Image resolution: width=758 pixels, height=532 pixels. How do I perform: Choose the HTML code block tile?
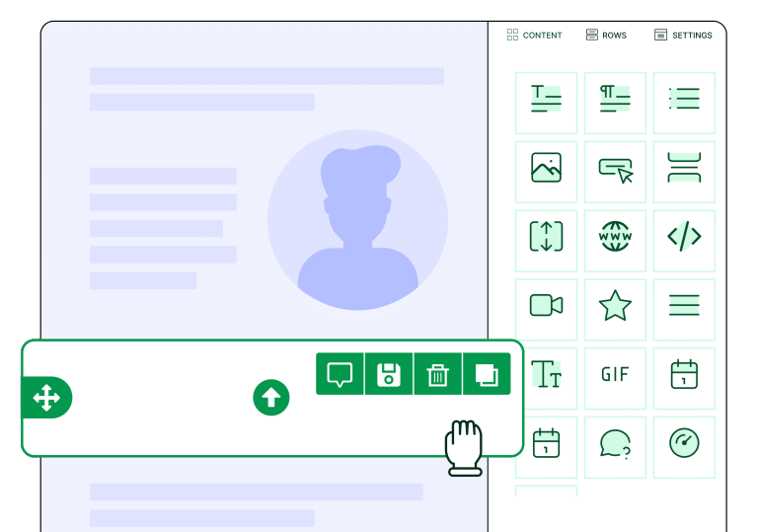click(684, 237)
